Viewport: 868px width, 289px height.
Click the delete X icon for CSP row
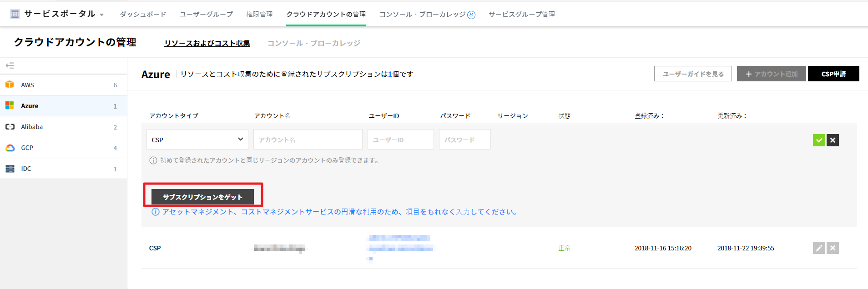(833, 248)
